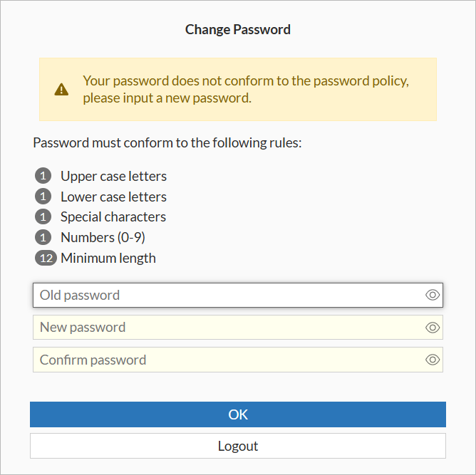Reveal the New password text
476x475 pixels.
tap(433, 328)
